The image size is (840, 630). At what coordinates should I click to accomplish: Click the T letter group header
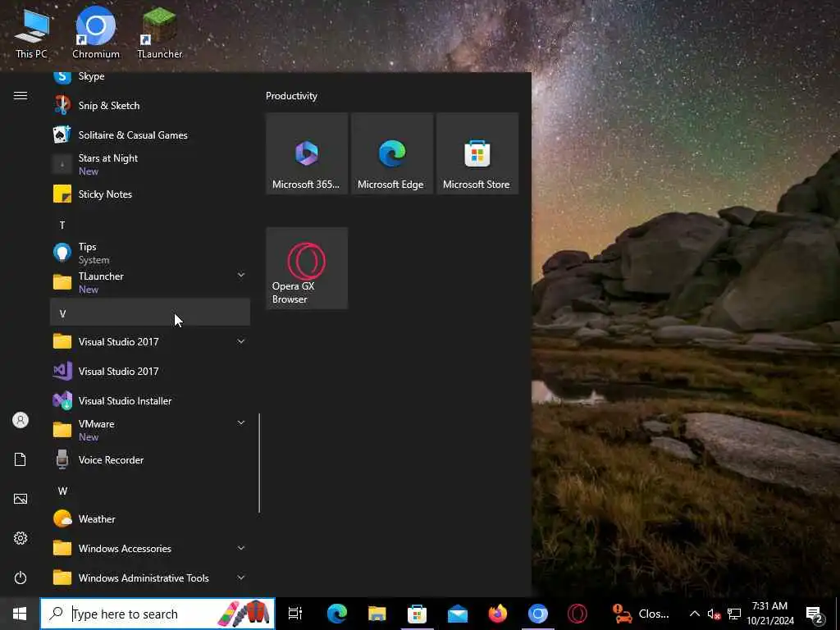(x=150, y=225)
